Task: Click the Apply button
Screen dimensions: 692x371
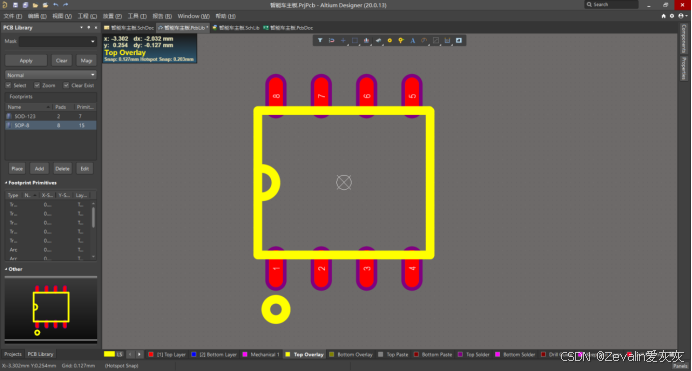Action: [26, 60]
